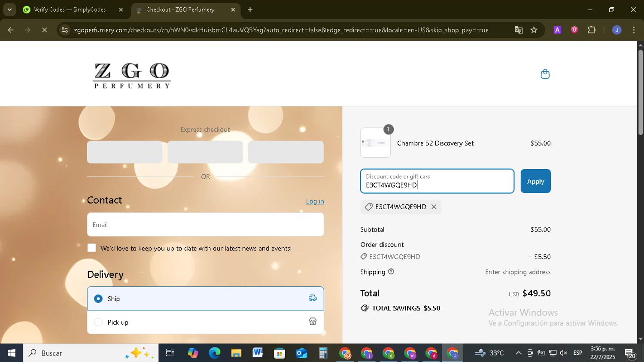Open the shopping bag cart icon
This screenshot has height=362, width=644.
tap(545, 74)
